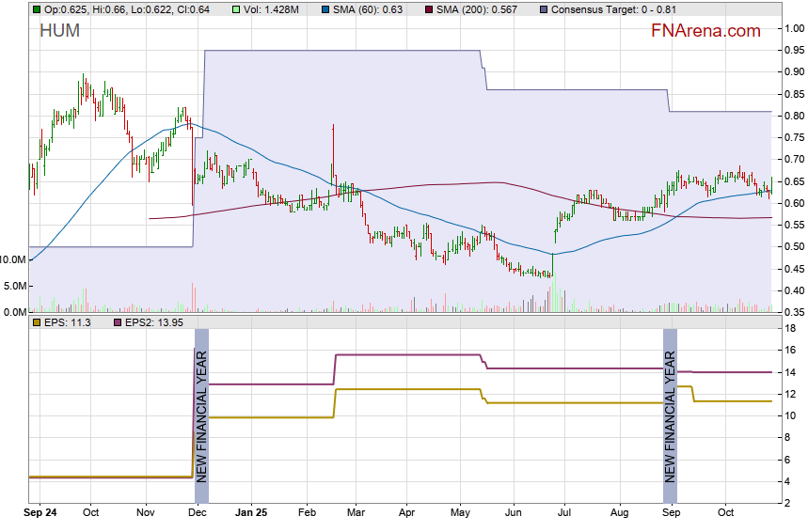Click the gold EPS legend swatch
808x532 pixels.
point(36,322)
